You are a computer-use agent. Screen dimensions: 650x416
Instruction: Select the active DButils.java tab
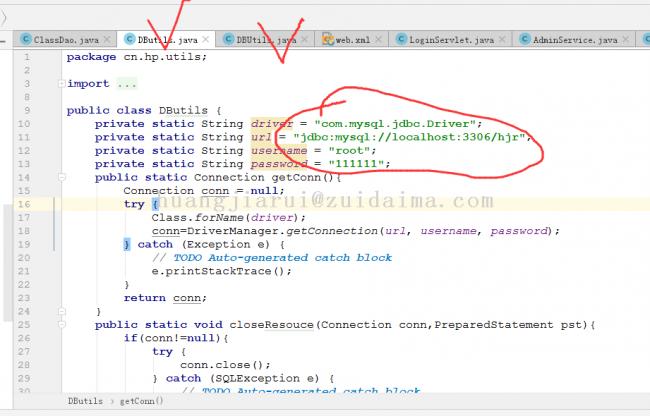point(167,40)
